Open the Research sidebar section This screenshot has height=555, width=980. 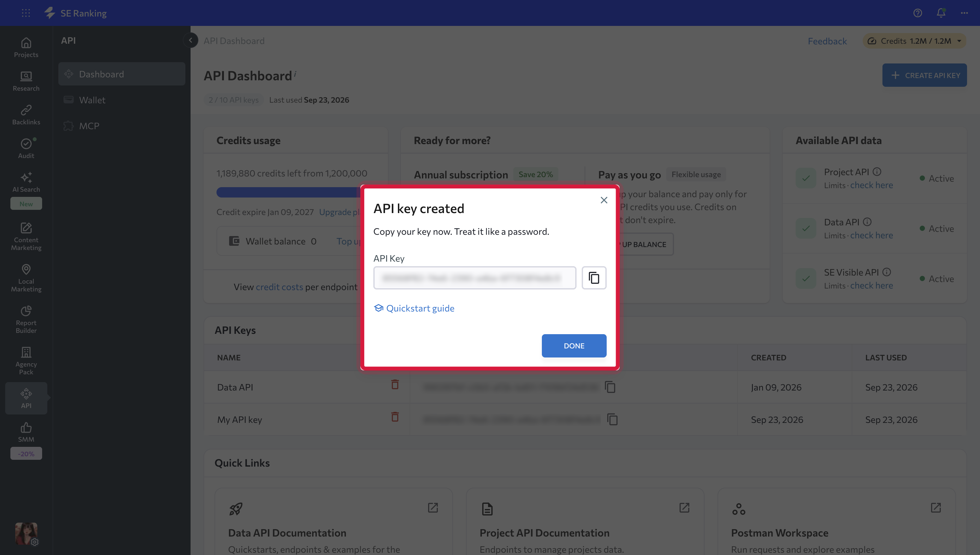pos(26,81)
